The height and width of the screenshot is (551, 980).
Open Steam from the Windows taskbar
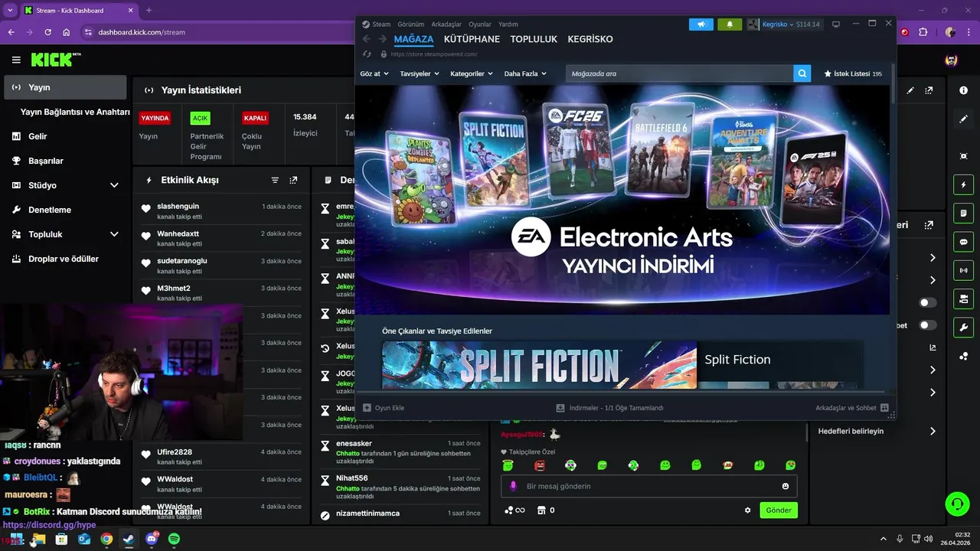click(x=129, y=539)
